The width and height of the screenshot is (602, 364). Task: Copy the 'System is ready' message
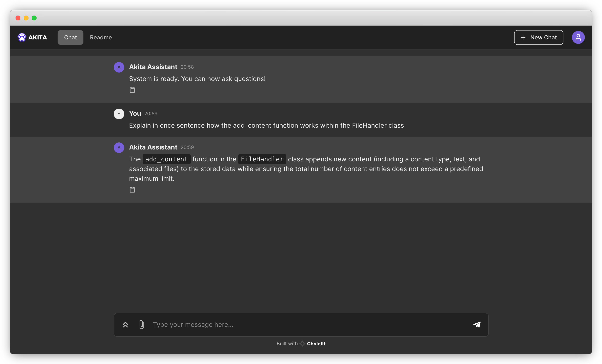pyautogui.click(x=132, y=90)
